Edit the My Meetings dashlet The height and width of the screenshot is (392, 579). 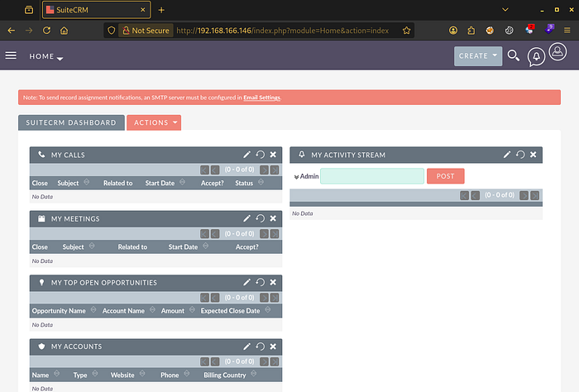(x=246, y=218)
